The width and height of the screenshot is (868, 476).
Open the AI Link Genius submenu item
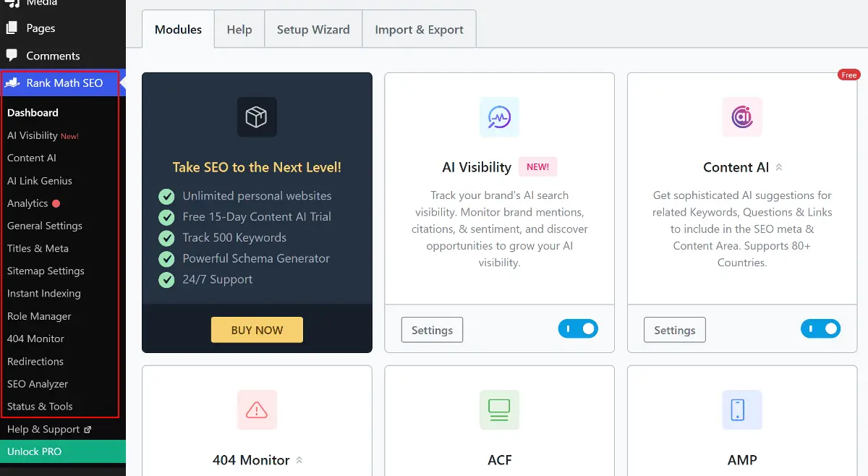tap(40, 181)
